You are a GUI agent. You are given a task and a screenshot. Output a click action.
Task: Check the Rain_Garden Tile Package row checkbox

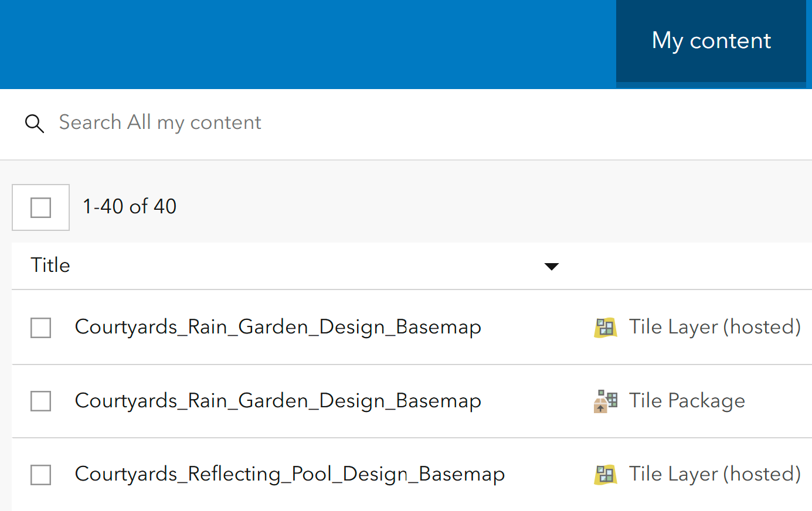point(40,401)
